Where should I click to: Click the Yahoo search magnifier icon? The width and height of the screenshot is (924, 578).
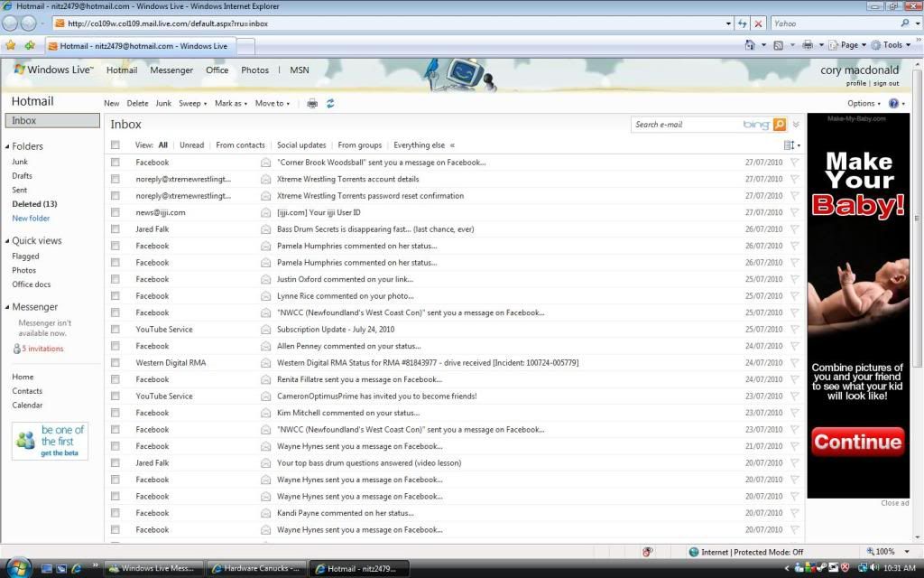(905, 23)
